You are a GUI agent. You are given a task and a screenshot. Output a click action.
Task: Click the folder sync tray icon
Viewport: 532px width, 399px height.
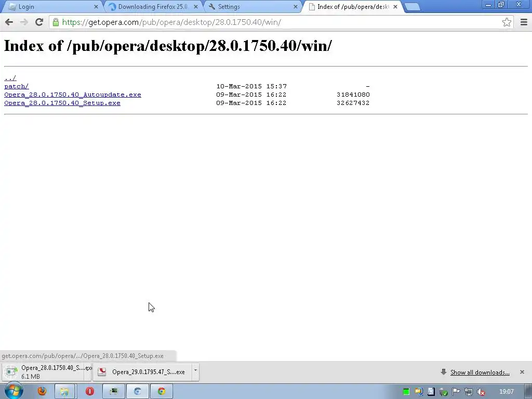[419, 392]
